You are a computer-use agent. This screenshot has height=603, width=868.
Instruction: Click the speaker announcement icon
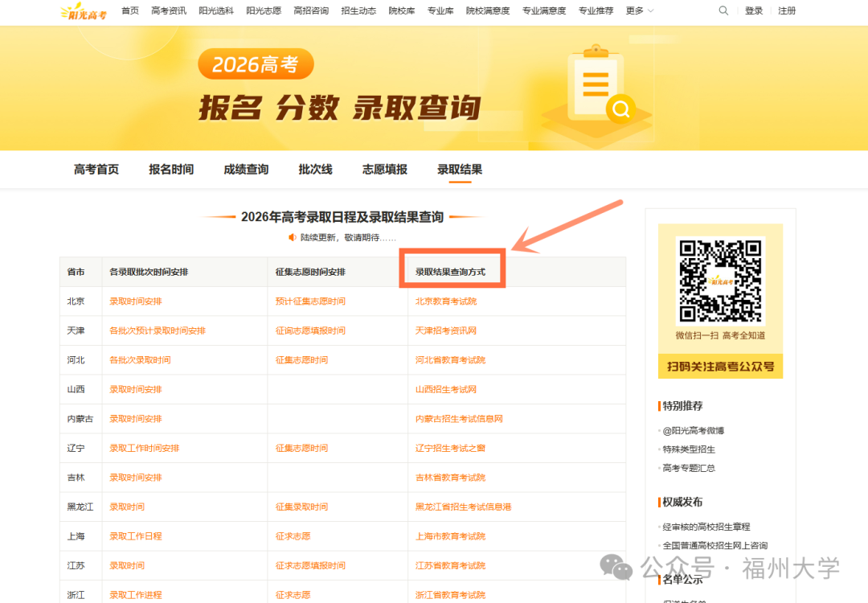[x=293, y=237]
